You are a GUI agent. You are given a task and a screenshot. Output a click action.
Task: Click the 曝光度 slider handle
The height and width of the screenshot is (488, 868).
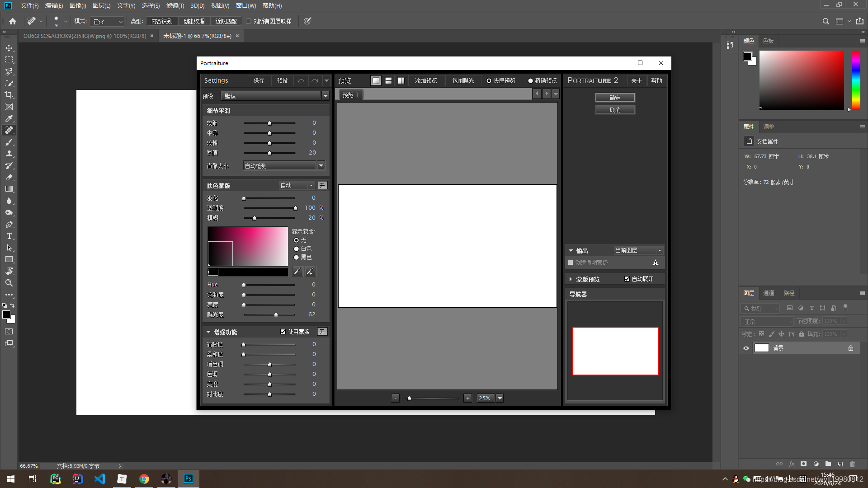pos(276,315)
